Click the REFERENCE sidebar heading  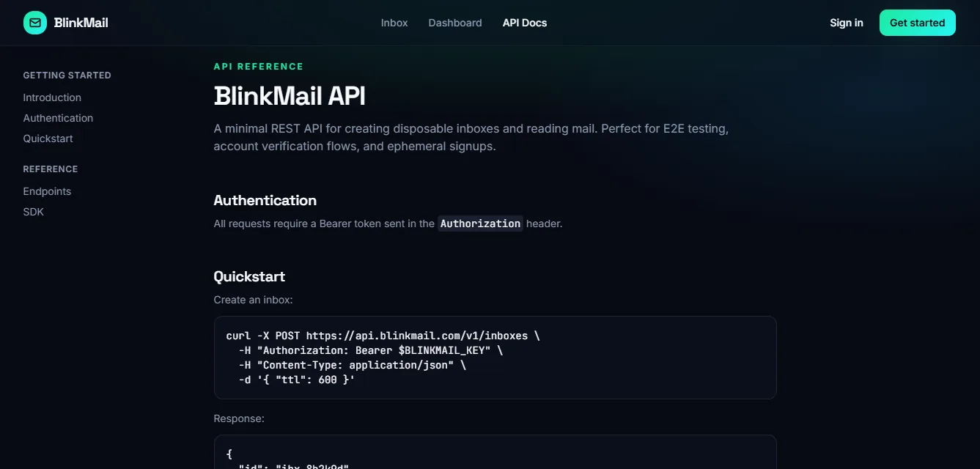point(51,169)
